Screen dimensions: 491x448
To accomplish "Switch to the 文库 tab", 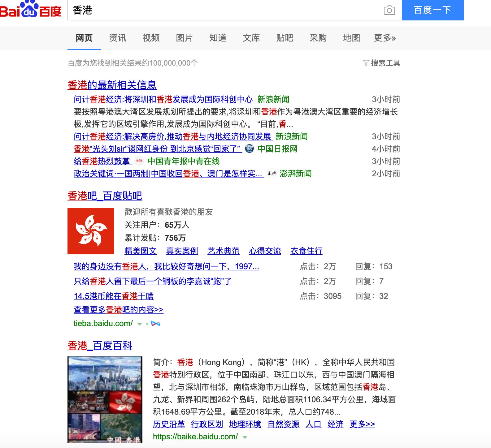I will (x=251, y=38).
